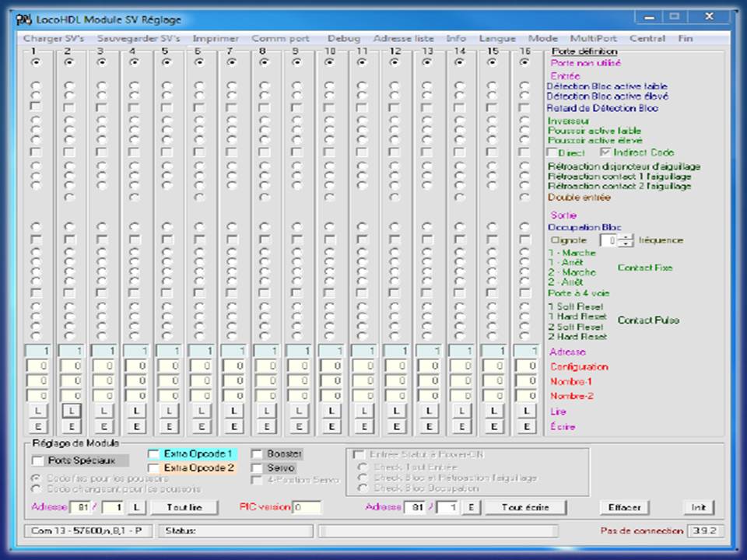
Task: Click the L (Lire) button for port 1
Action: 37,411
